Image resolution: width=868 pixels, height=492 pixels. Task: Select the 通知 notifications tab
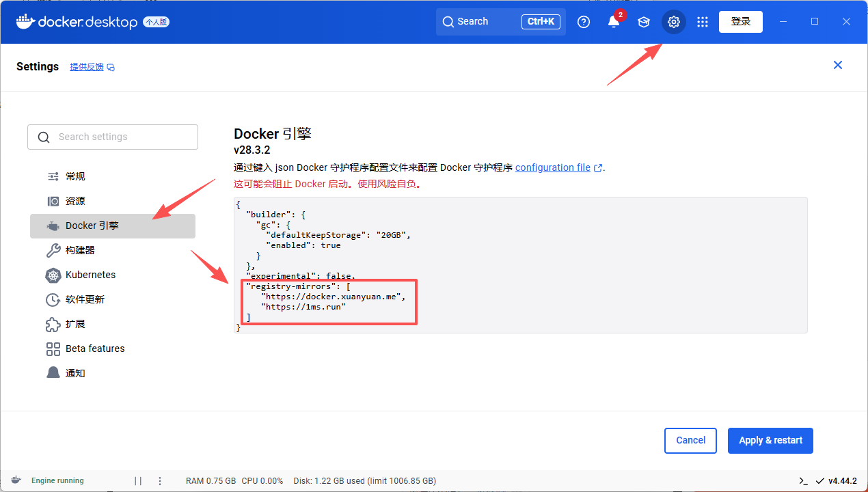click(x=113, y=373)
